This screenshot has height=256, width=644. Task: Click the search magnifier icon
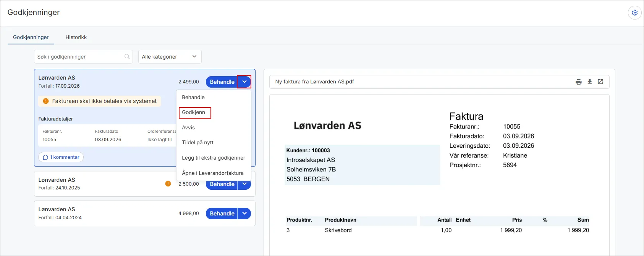pyautogui.click(x=127, y=57)
